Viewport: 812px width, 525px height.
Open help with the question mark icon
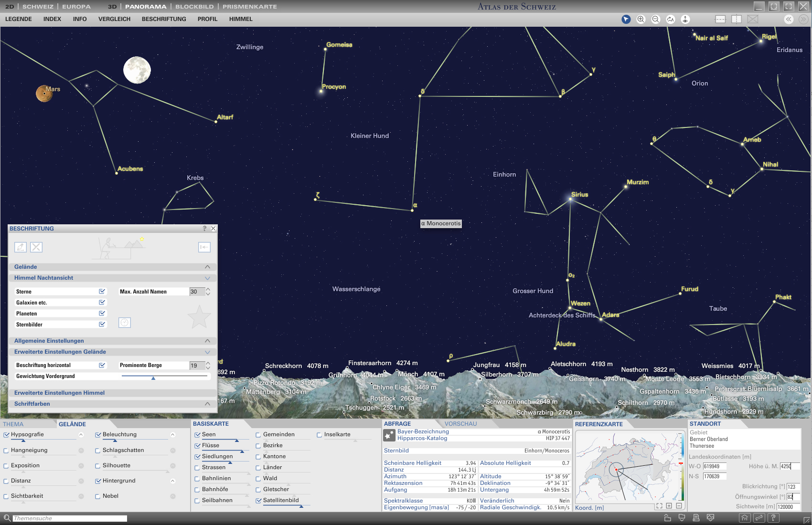pyautogui.click(x=773, y=518)
